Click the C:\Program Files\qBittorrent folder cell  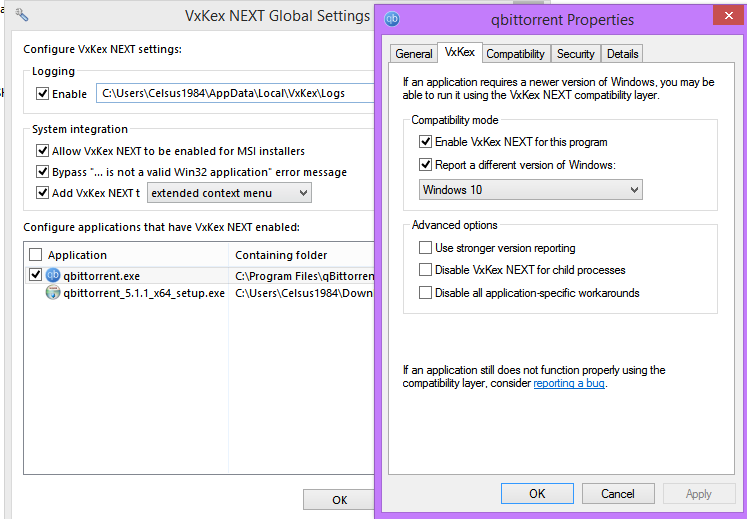[304, 276]
